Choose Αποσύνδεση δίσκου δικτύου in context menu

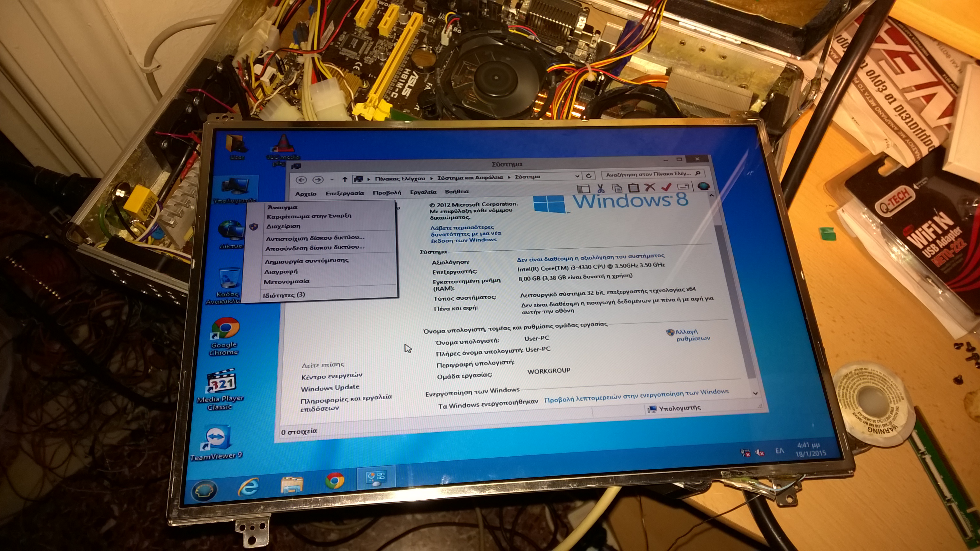(x=315, y=248)
